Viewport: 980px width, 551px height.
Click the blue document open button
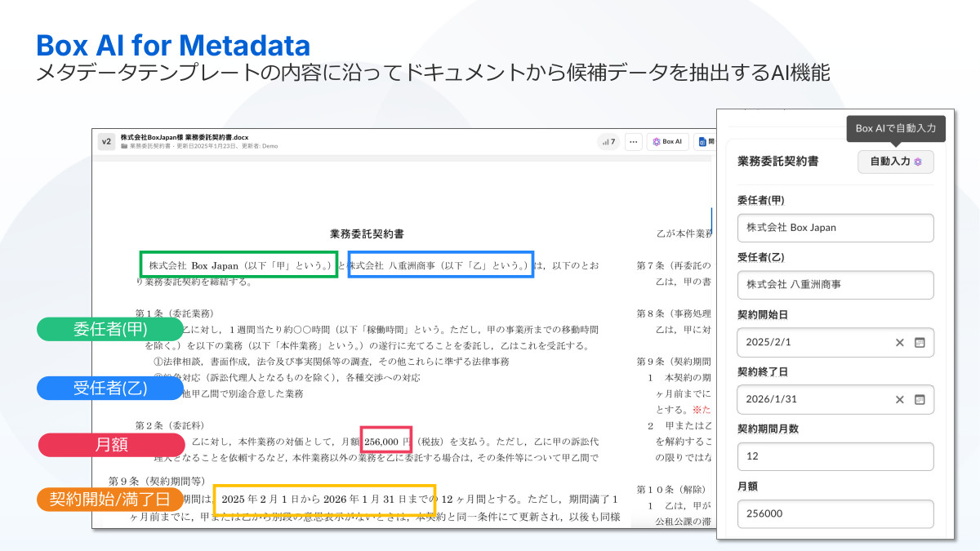click(705, 141)
